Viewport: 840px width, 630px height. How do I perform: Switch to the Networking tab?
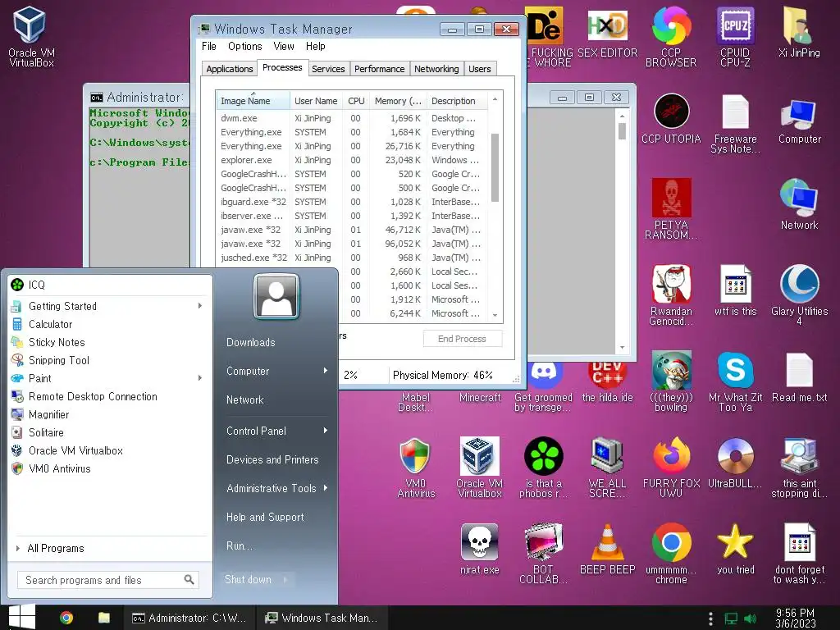point(436,69)
